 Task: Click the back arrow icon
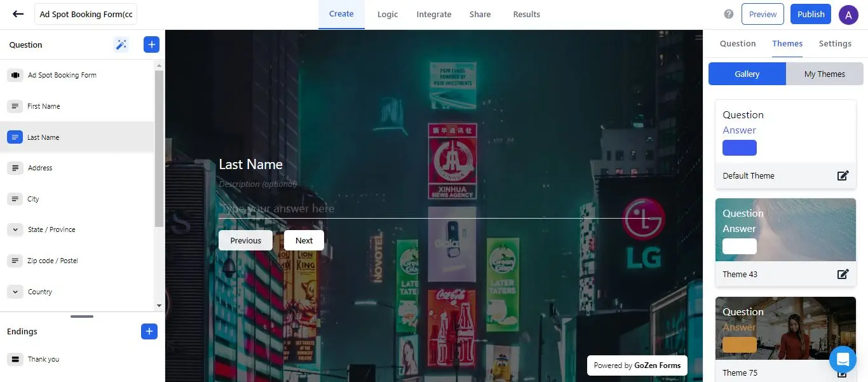tap(18, 14)
